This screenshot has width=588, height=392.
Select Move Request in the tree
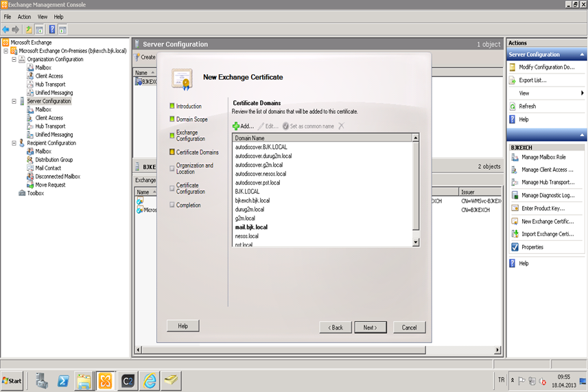tap(50, 185)
